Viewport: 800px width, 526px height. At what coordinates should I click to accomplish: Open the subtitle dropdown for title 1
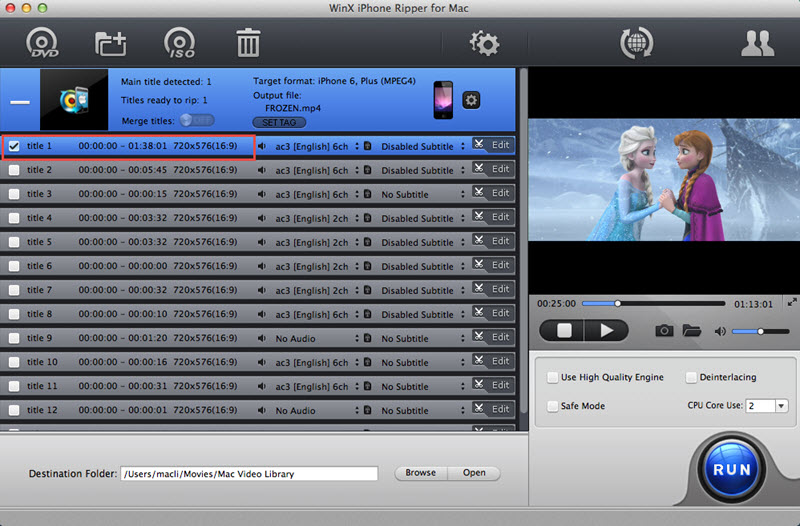click(423, 146)
